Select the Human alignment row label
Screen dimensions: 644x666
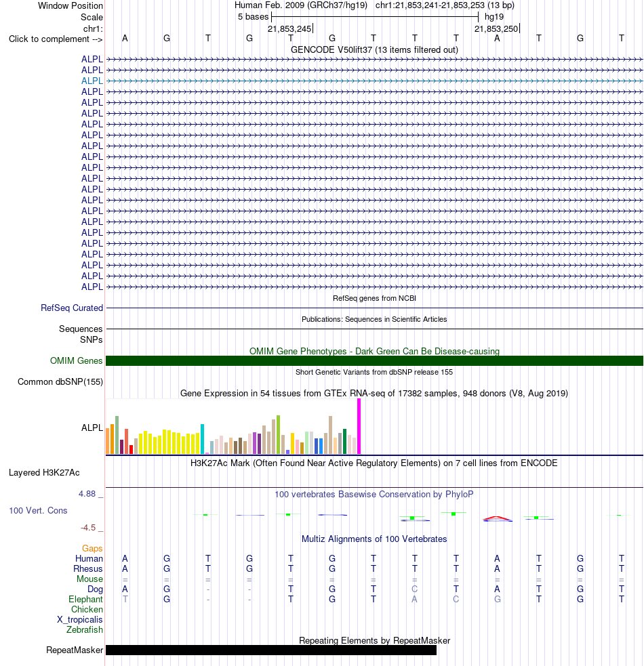tap(89, 558)
